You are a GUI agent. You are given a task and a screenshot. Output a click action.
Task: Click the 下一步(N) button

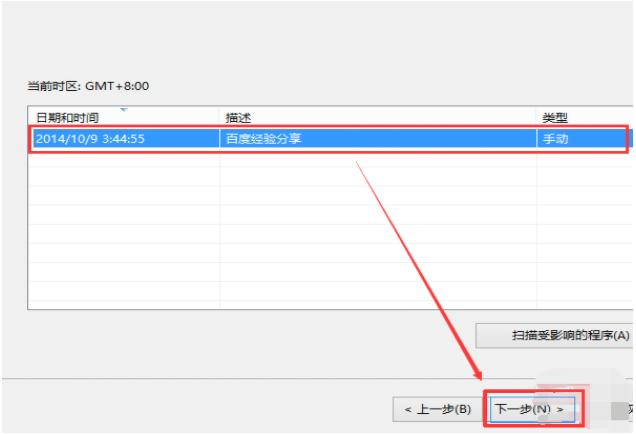pyautogui.click(x=530, y=409)
